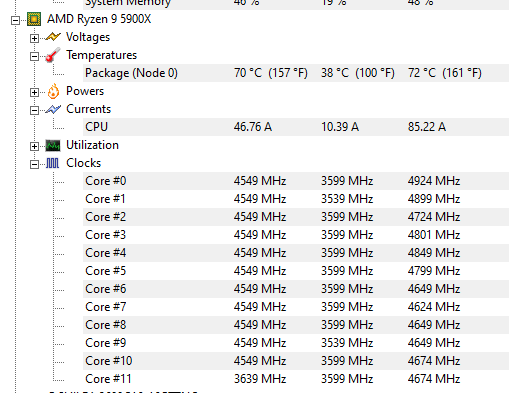Collapse the Temperatures section

(34, 56)
